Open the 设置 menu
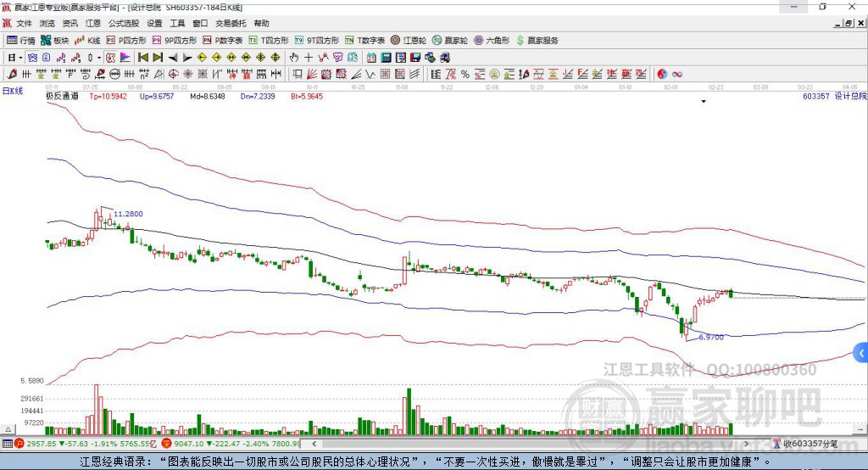Screen dimensions: 868x470 pos(154,23)
